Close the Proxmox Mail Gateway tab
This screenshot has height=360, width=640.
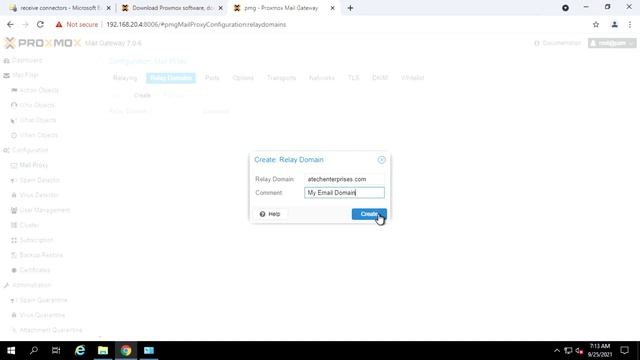pos(332,8)
